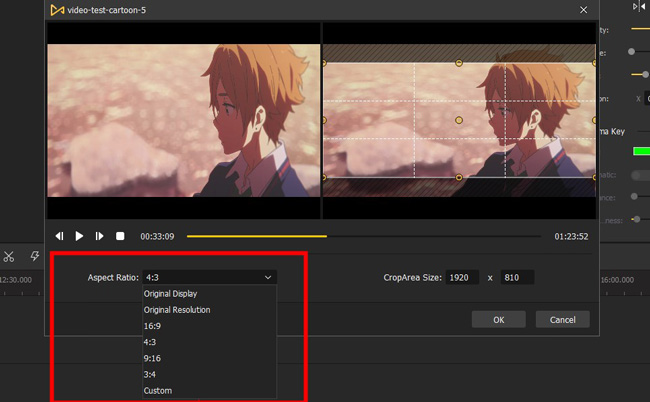Close the video-test-cartoon-5 dialog
This screenshot has height=402, width=650.
pyautogui.click(x=583, y=10)
